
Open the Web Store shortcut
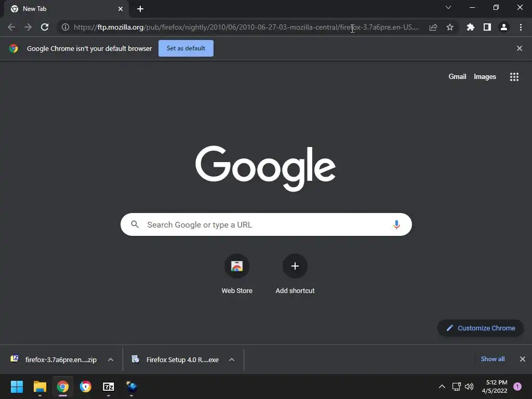pyautogui.click(x=237, y=274)
